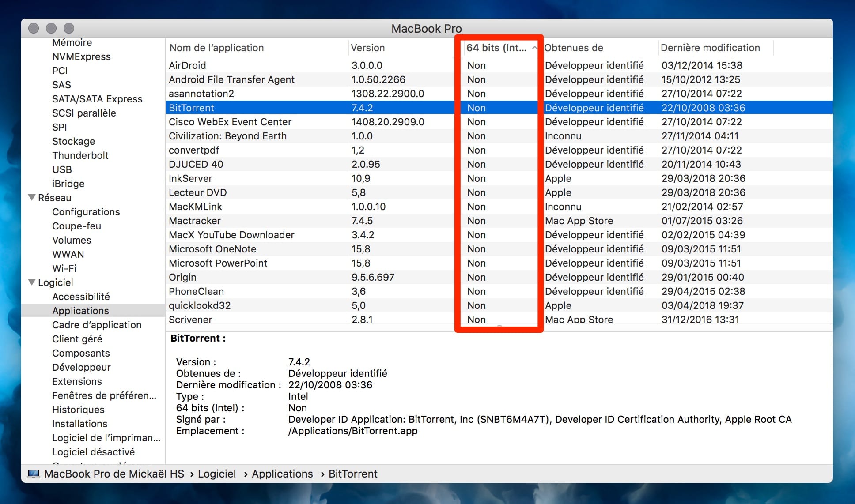This screenshot has width=855, height=504.
Task: Click MacBook Pro de Mickaël HS breadcrumb
Action: click(114, 474)
